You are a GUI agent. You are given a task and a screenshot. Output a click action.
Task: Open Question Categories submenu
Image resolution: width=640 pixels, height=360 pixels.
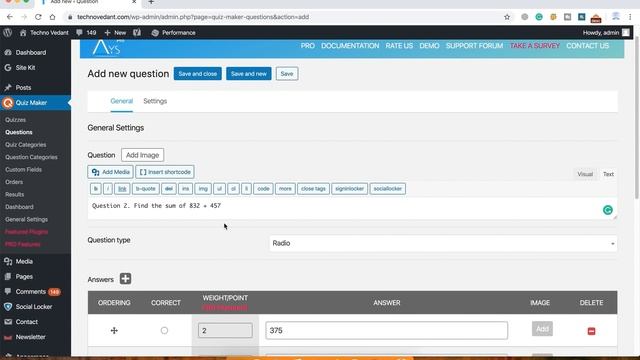[31, 157]
